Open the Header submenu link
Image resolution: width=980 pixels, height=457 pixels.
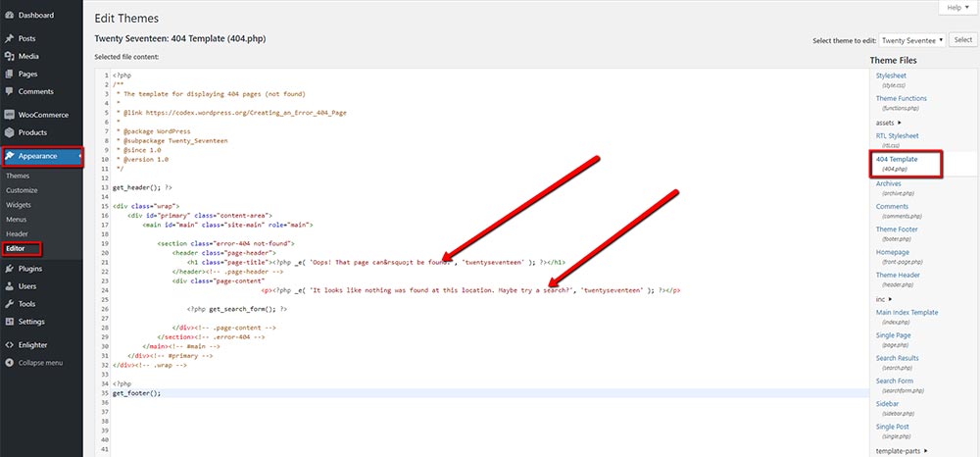17,233
